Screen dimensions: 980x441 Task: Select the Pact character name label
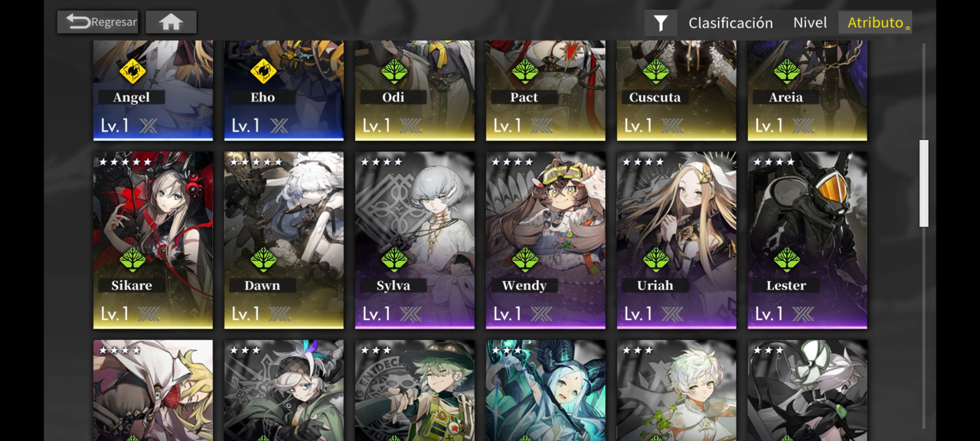coord(524,97)
